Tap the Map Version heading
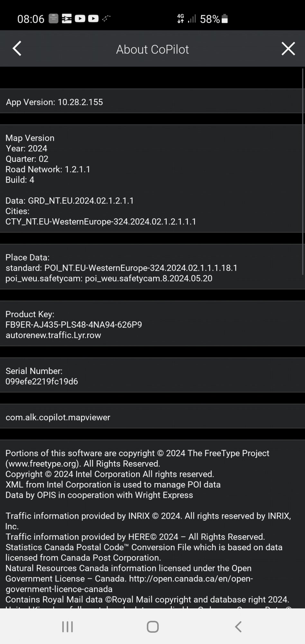The height and width of the screenshot is (644, 305). 30,138
